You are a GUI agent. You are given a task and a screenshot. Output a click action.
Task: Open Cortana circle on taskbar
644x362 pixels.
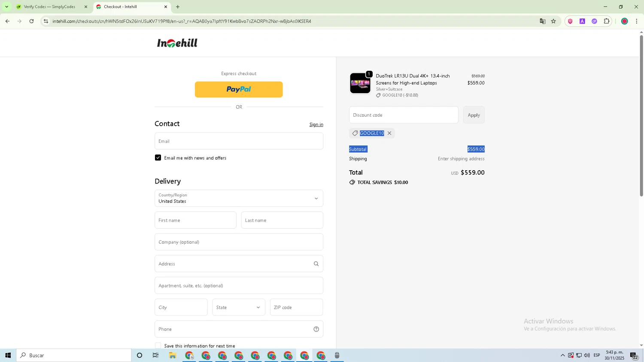pos(140,356)
